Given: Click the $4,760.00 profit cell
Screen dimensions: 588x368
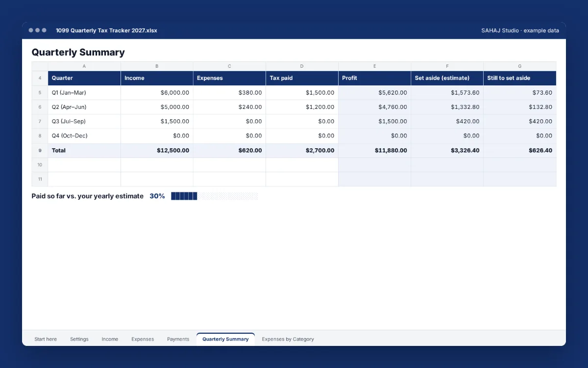Looking at the screenshot, I should point(374,107).
